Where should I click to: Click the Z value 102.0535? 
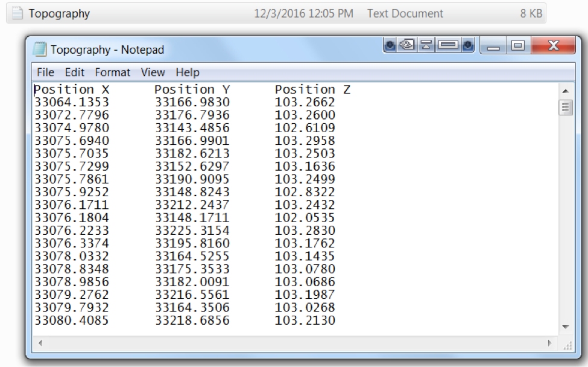pyautogui.click(x=305, y=217)
